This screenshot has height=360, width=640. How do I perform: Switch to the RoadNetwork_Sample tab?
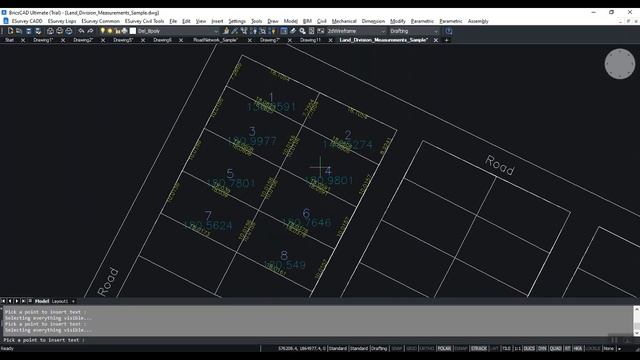[x=215, y=40]
